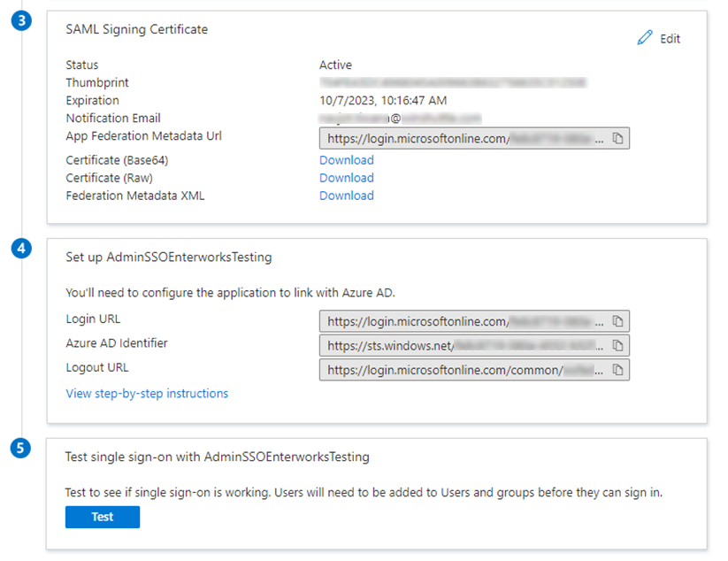The width and height of the screenshot is (728, 561).
Task: Select the Azure AD Identifier text field
Action: (464, 345)
